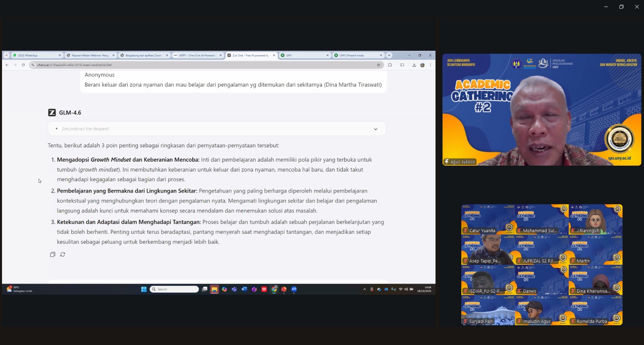The width and height of the screenshot is (644, 345).
Task: Open the browser extensions menu
Action: (390, 65)
